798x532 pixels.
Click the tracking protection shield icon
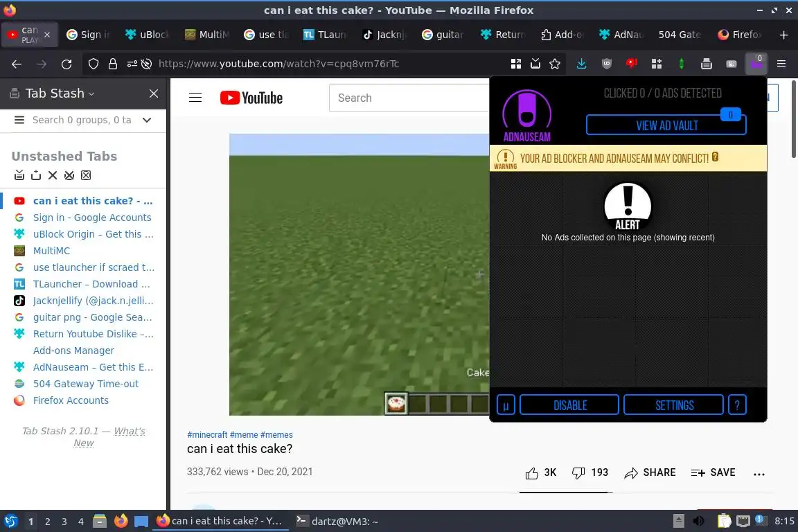(93, 64)
